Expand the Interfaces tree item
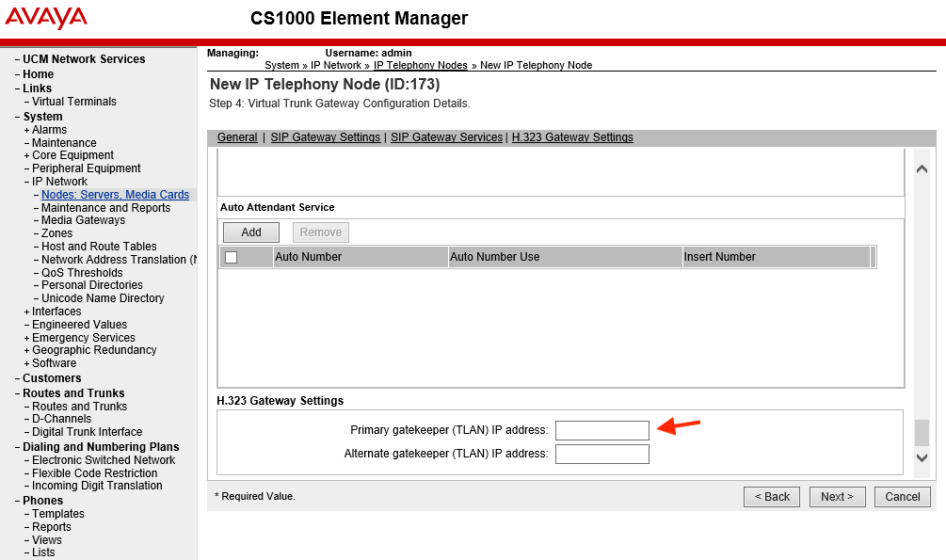 (x=26, y=312)
